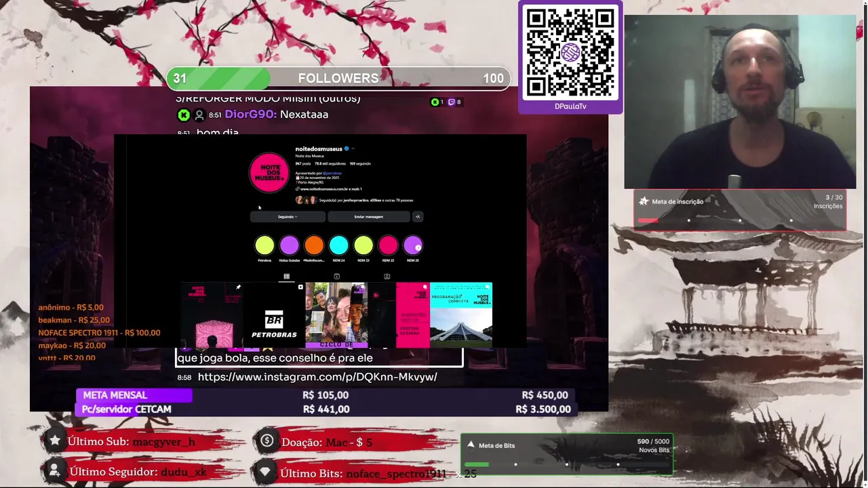Click the Meta de inscrição progress bar

pyautogui.click(x=740, y=220)
